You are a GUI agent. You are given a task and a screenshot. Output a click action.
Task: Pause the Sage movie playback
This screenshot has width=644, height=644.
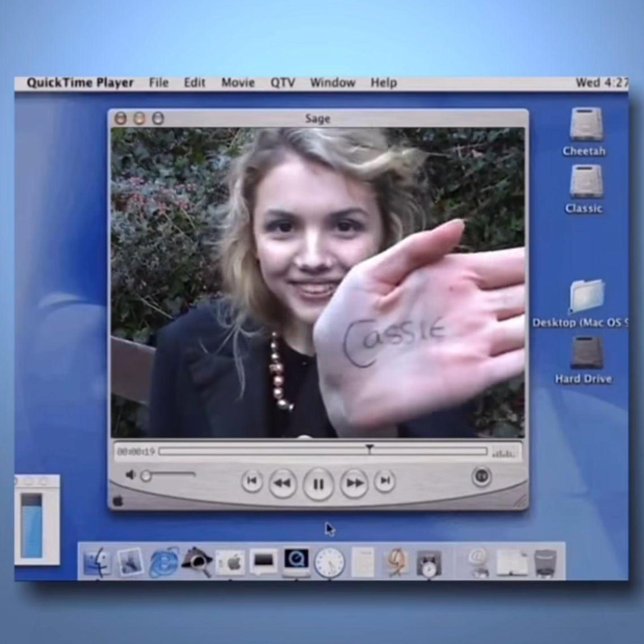click(318, 484)
